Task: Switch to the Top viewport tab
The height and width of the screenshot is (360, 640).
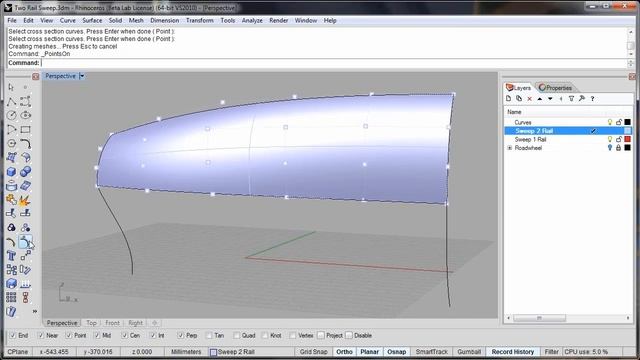Action: pos(91,323)
